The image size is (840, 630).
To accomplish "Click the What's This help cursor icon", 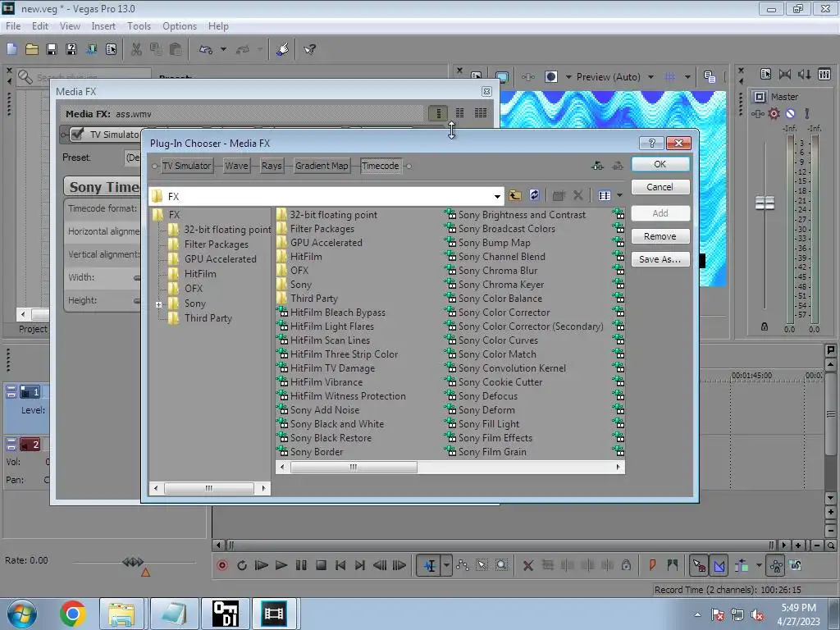I will (x=309, y=49).
